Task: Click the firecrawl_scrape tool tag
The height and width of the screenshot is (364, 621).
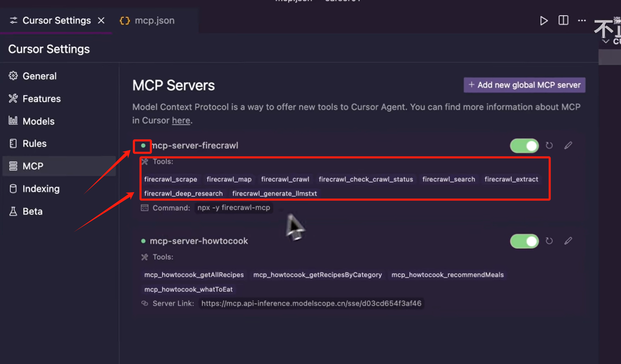Action: click(170, 179)
